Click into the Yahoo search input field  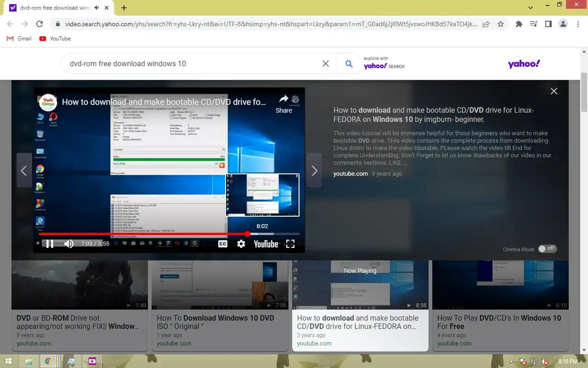(x=193, y=63)
